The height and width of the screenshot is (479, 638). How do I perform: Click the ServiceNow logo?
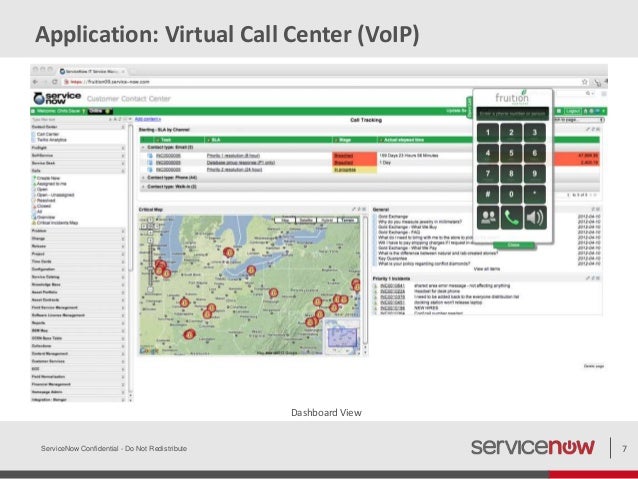[x=57, y=98]
